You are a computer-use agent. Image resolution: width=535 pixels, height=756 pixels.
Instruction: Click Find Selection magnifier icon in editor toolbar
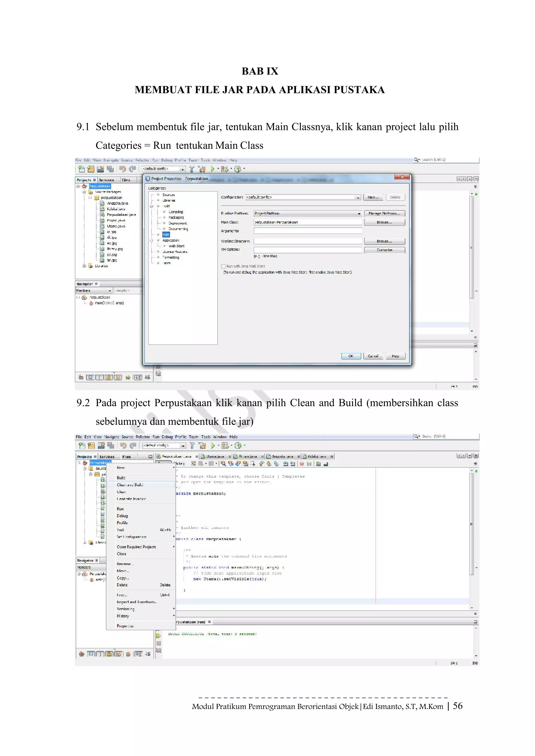(223, 464)
